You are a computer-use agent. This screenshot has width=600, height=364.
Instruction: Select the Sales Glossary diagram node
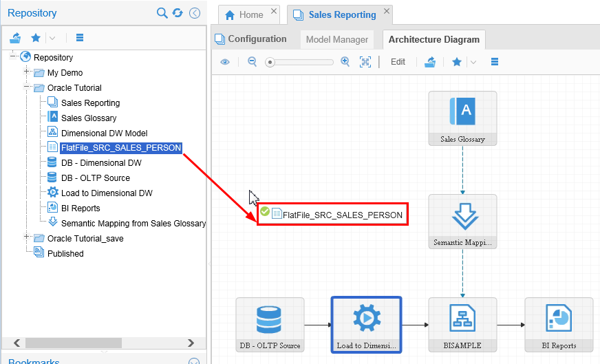coord(462,118)
